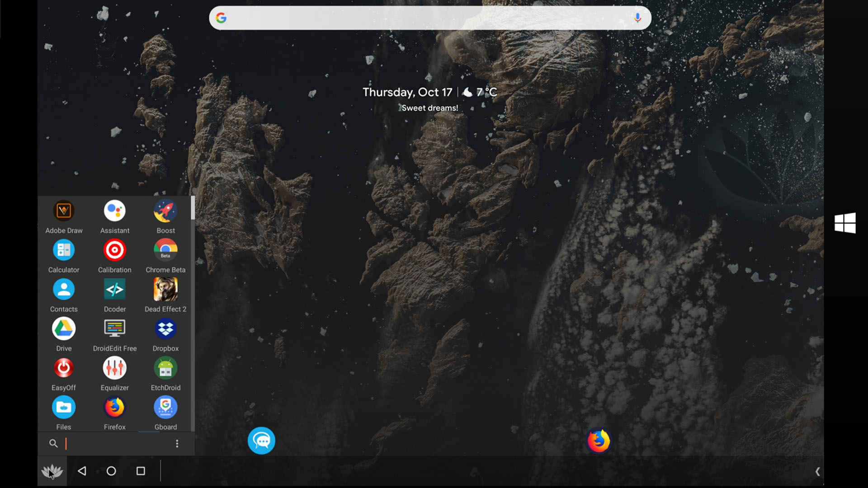Viewport: 868px width, 488px height.
Task: Tap the three-dot overflow menu
Action: [177, 443]
